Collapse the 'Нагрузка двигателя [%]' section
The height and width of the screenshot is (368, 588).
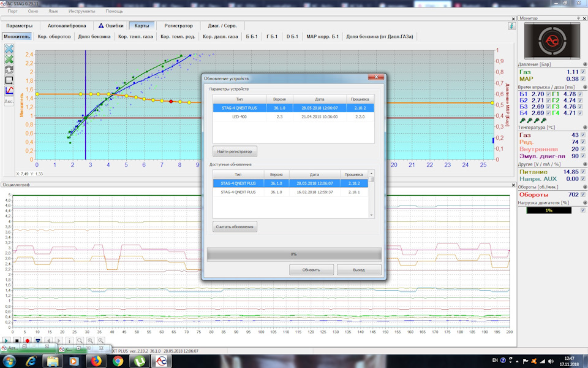tap(585, 202)
